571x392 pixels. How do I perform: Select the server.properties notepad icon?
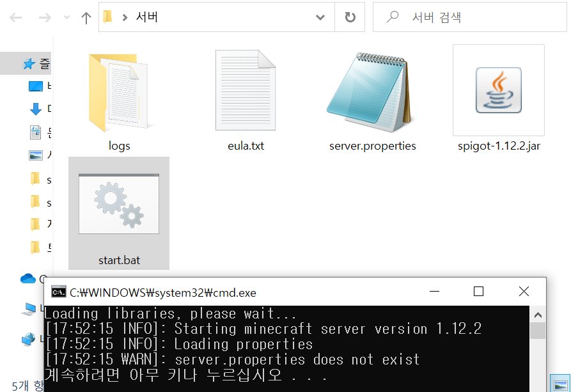click(370, 92)
